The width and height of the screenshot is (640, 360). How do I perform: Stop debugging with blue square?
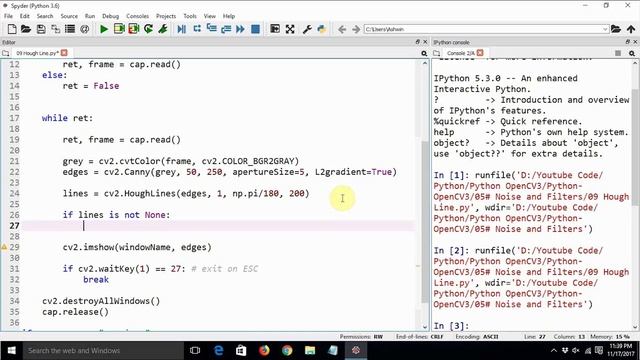pos(256,29)
